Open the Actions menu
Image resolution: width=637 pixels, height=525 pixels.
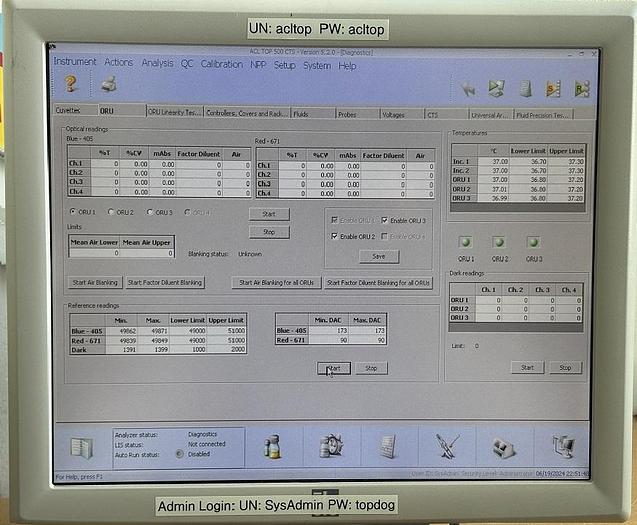tap(119, 62)
